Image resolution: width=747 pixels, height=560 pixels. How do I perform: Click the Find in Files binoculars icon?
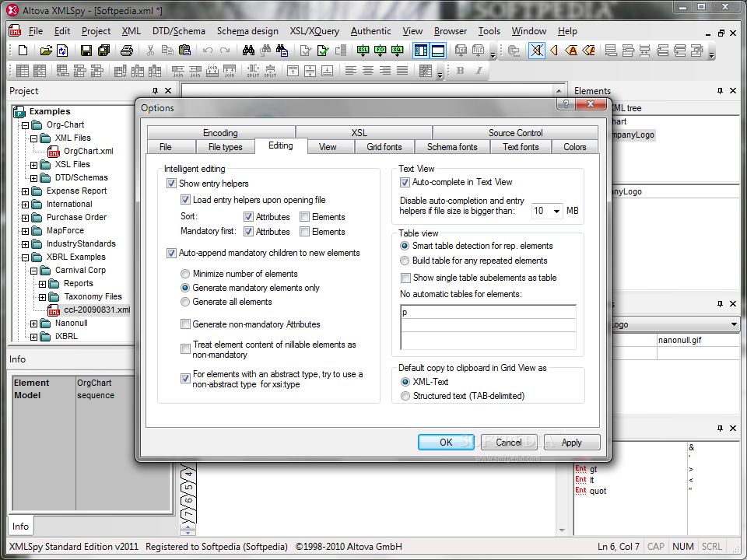coord(282,51)
